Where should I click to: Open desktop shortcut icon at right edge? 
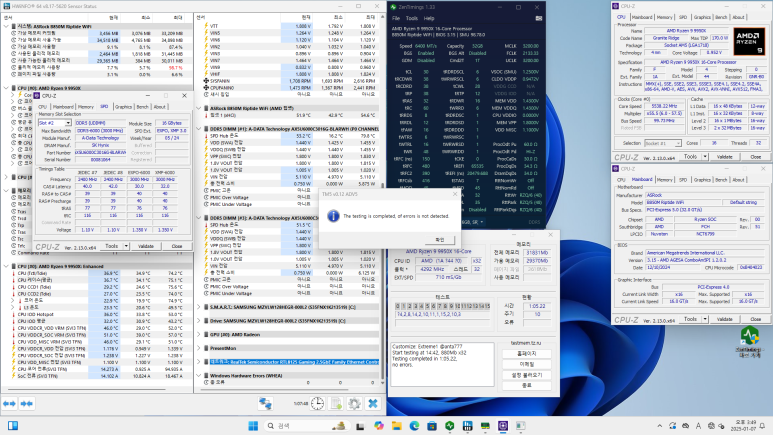point(749,341)
